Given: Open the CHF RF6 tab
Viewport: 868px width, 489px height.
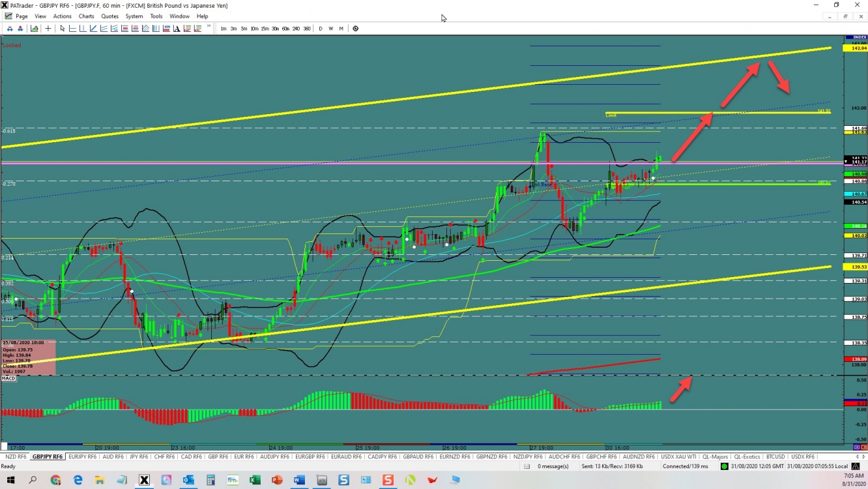Looking at the screenshot, I should click(x=165, y=457).
